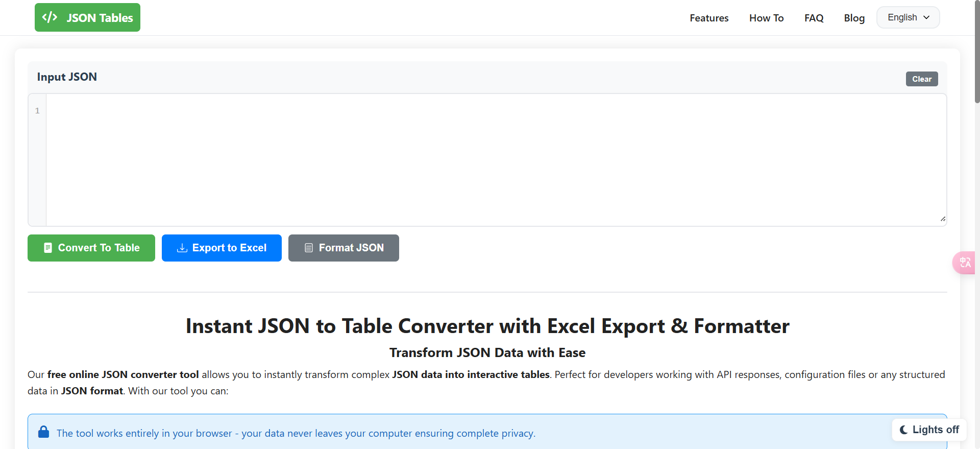Go to the How To section
Screen dimensions: 980x449
coord(766,18)
